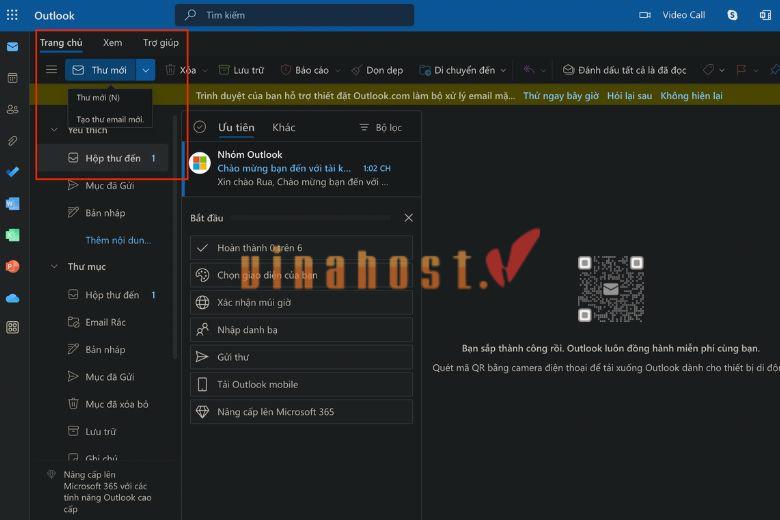Switch to the Xem tab
This screenshot has width=780, height=520.
click(112, 43)
